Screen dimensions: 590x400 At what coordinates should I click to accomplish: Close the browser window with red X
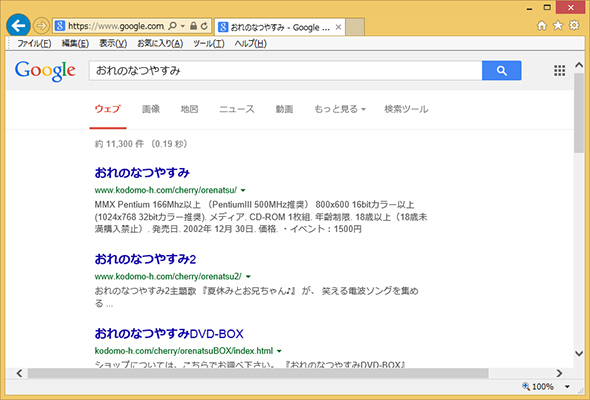570,8
